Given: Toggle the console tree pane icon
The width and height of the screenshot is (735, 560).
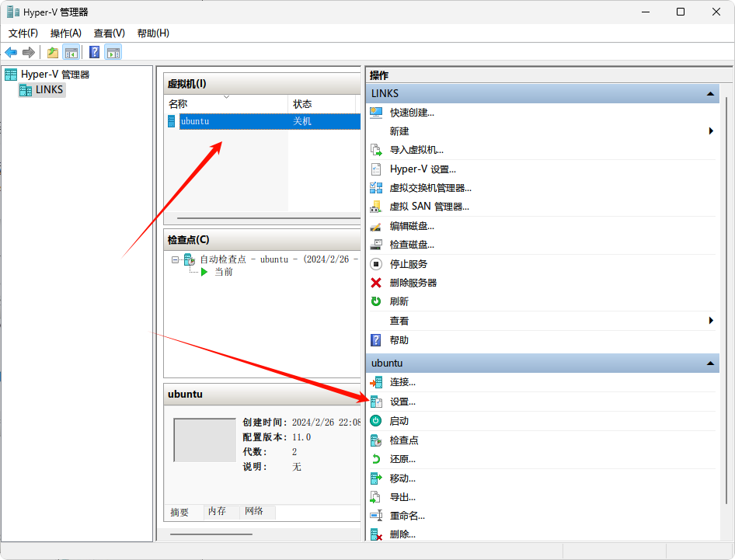Looking at the screenshot, I should click(x=71, y=53).
